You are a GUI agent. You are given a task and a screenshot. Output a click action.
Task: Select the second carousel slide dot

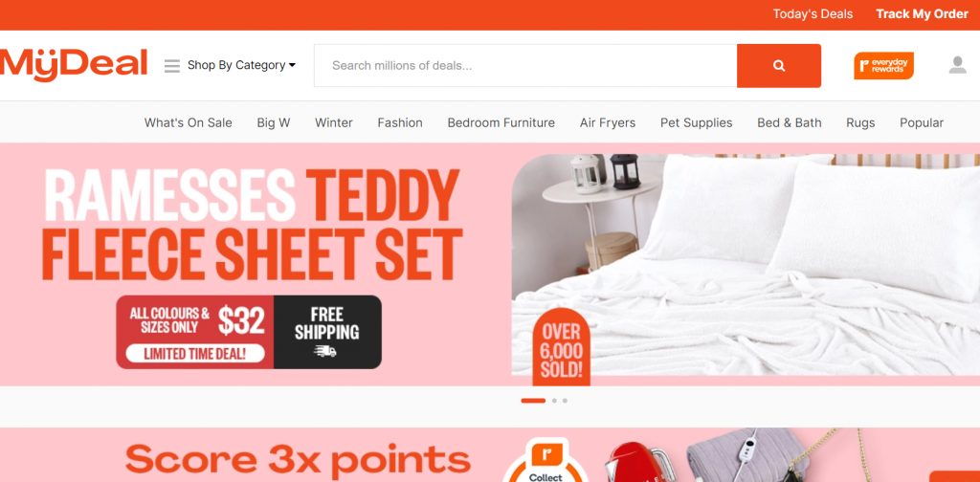(x=554, y=401)
